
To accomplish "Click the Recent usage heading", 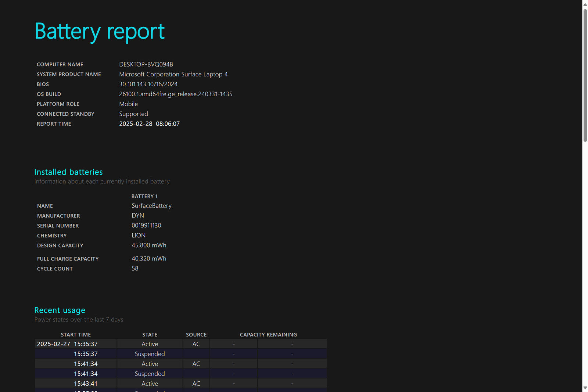I will tap(60, 310).
